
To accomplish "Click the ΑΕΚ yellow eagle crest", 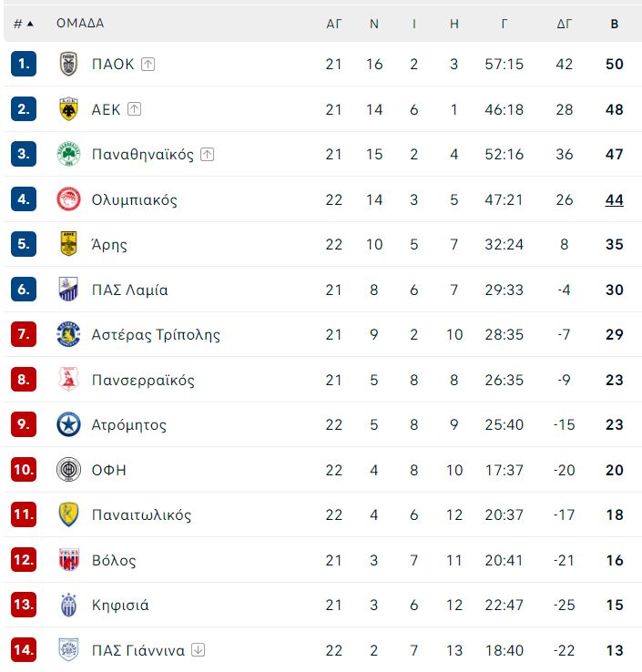I will (68, 109).
